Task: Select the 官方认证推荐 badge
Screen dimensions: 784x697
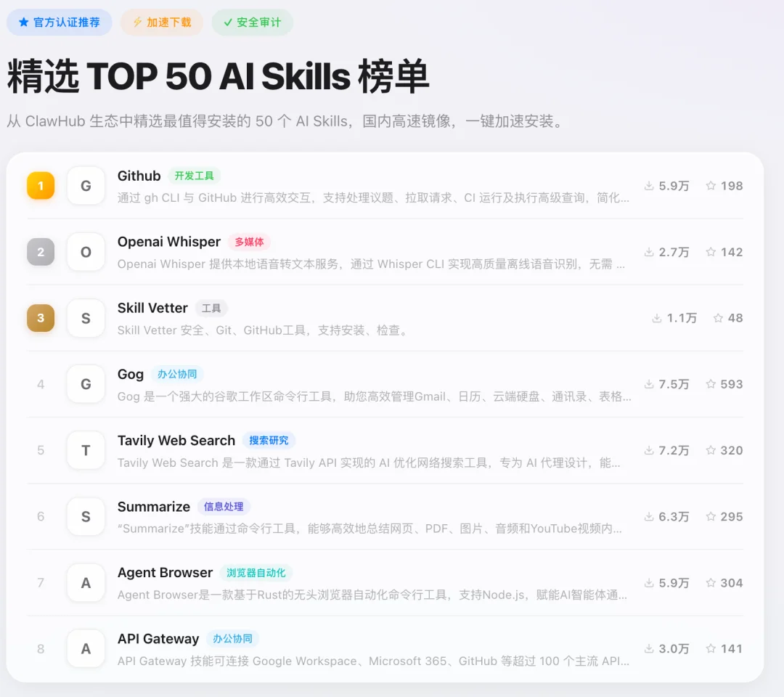Action: coord(59,23)
